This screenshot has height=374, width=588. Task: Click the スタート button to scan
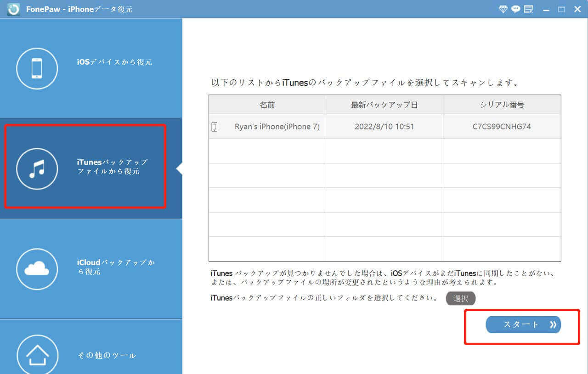point(523,324)
